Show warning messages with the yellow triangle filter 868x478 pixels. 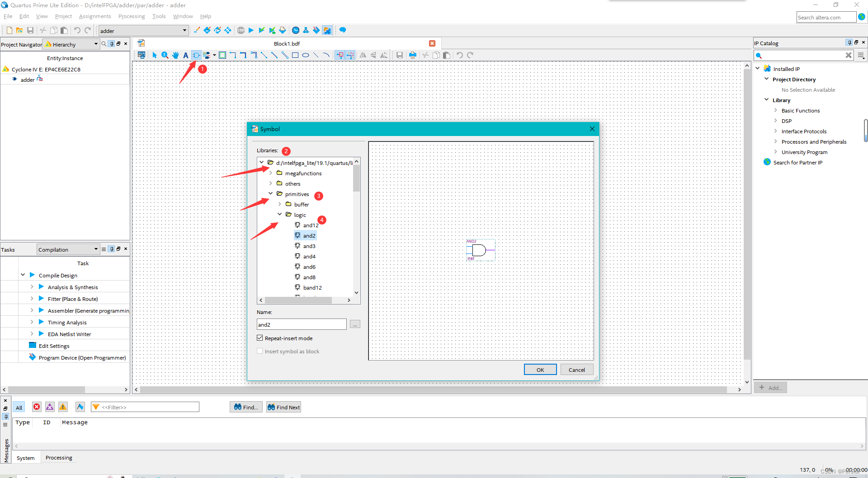point(63,407)
